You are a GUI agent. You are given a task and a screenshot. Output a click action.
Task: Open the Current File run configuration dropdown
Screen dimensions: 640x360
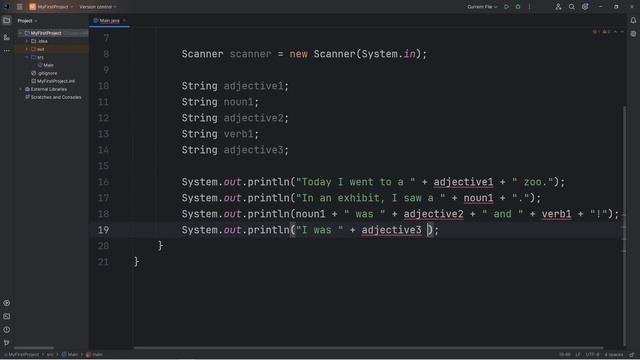click(x=482, y=7)
